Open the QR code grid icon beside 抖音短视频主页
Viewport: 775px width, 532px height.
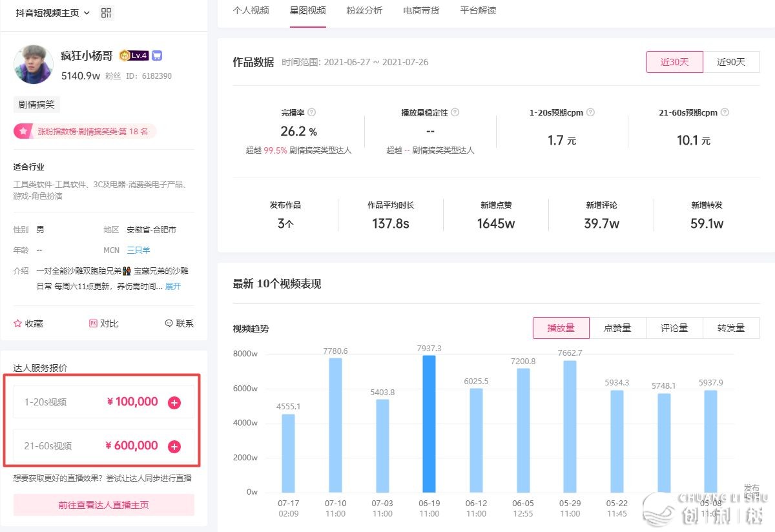(107, 13)
